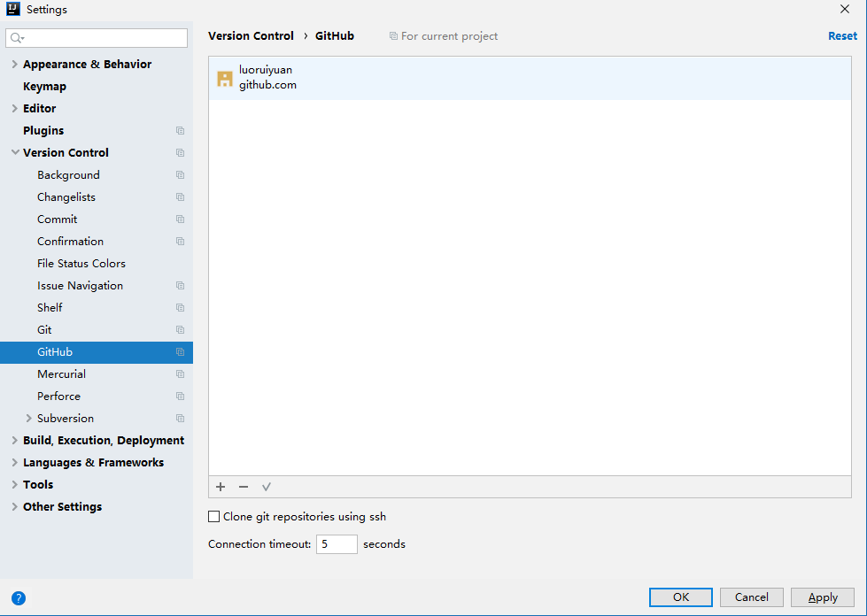
Task: Click project-level icon beside Git
Action: [x=181, y=330]
